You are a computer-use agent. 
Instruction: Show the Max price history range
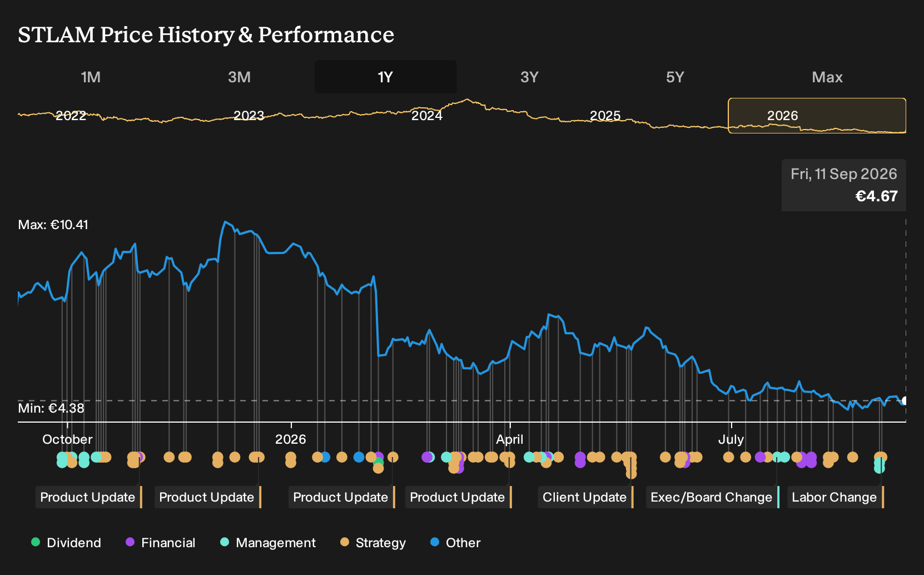coord(827,77)
